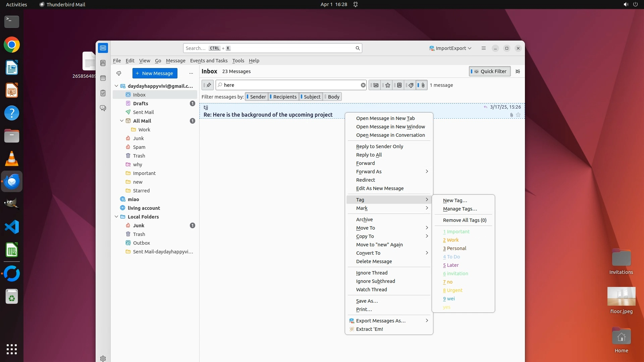Click the Get Messages cloud icon
Image resolution: width=644 pixels, height=362 pixels.
tap(118, 73)
